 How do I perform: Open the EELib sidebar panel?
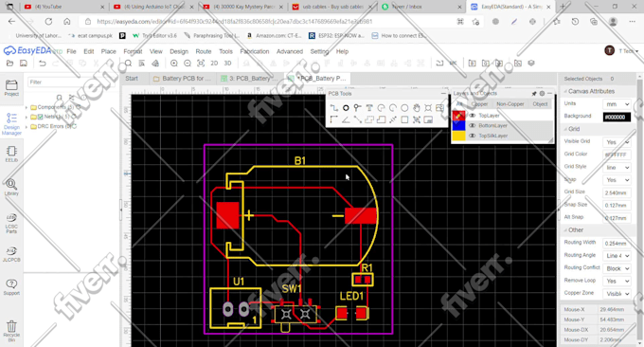(x=11, y=154)
